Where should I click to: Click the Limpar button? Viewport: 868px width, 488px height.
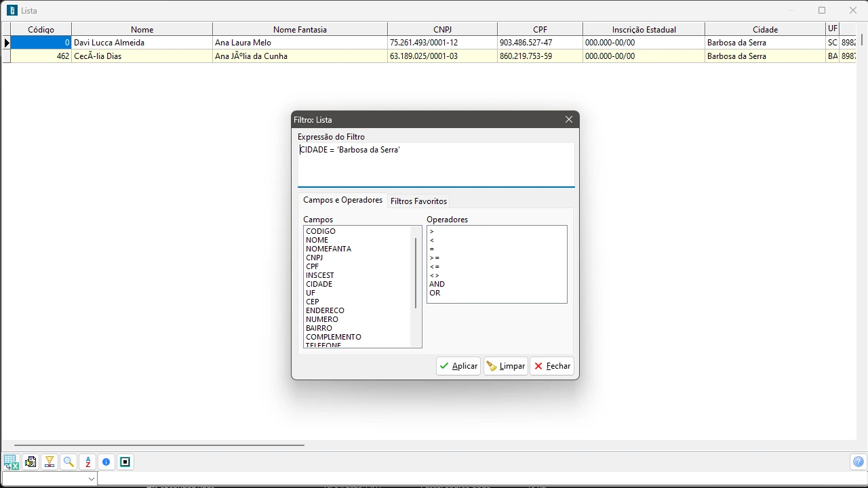pyautogui.click(x=506, y=366)
